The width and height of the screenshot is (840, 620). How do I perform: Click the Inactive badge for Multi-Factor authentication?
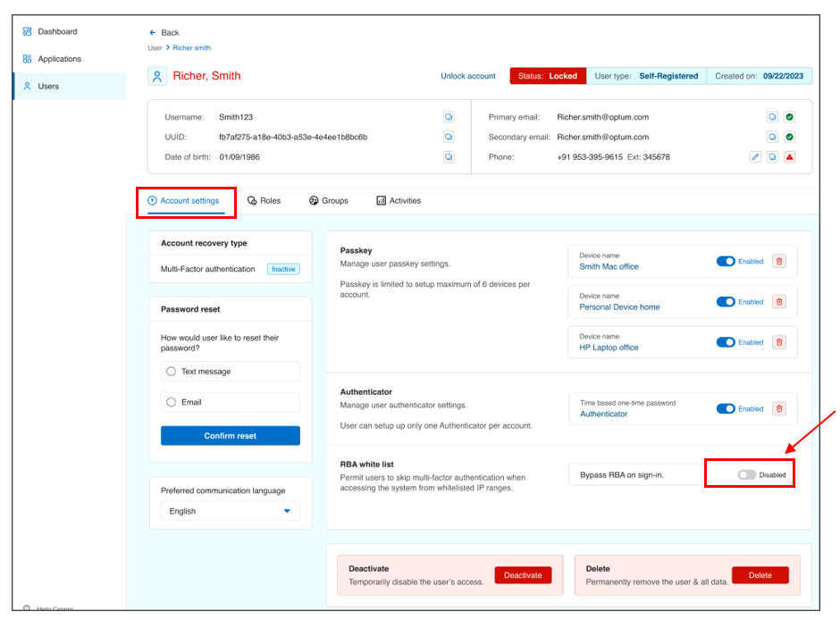(283, 269)
